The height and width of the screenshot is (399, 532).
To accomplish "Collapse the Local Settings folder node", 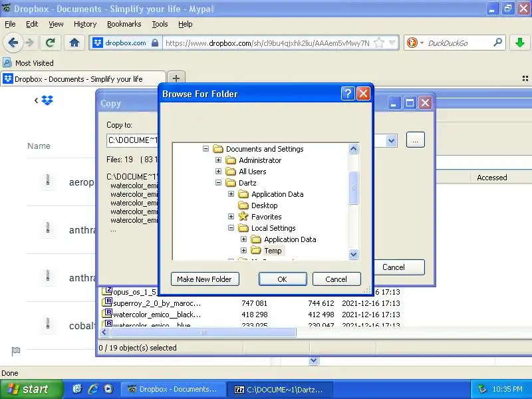I will 231,228.
